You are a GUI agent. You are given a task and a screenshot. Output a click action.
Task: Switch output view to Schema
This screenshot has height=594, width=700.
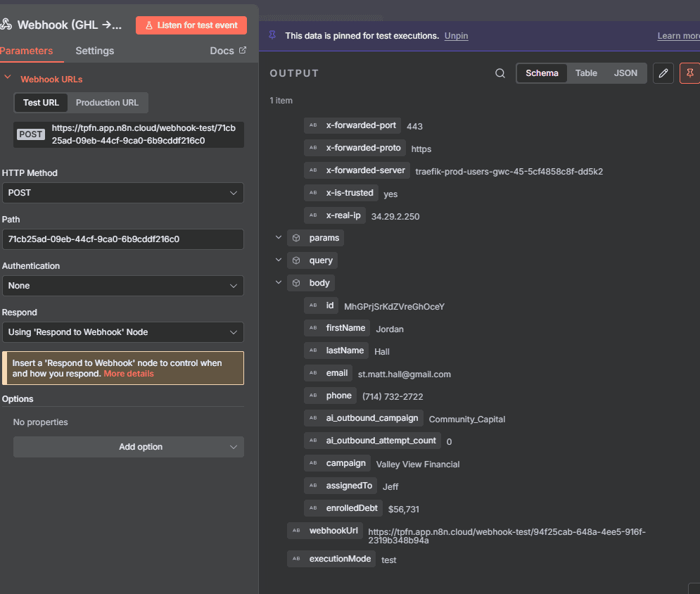[542, 73]
